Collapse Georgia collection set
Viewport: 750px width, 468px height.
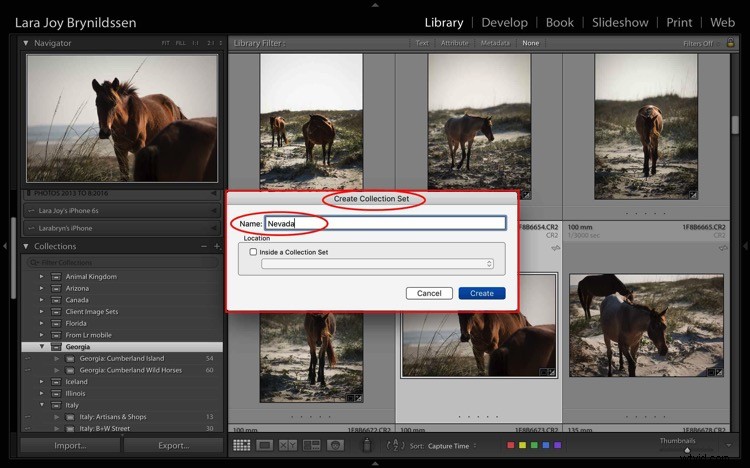click(42, 346)
